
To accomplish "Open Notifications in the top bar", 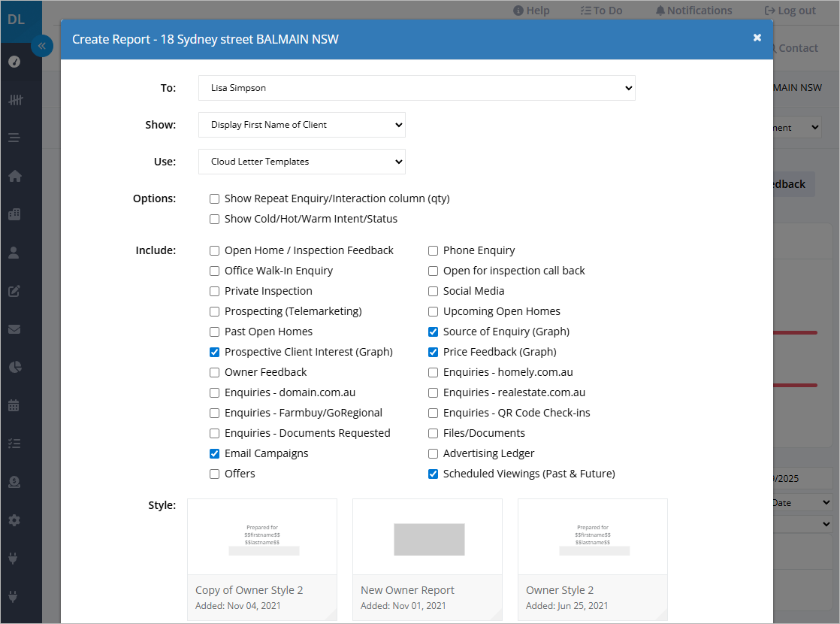I will coord(693,11).
